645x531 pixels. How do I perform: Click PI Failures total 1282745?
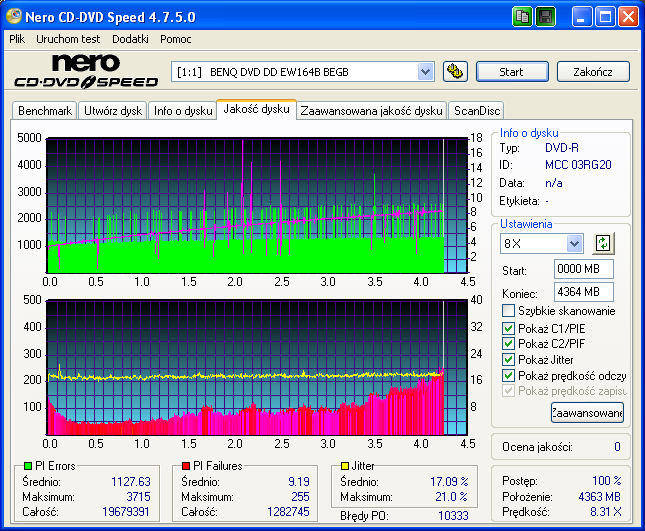point(288,512)
